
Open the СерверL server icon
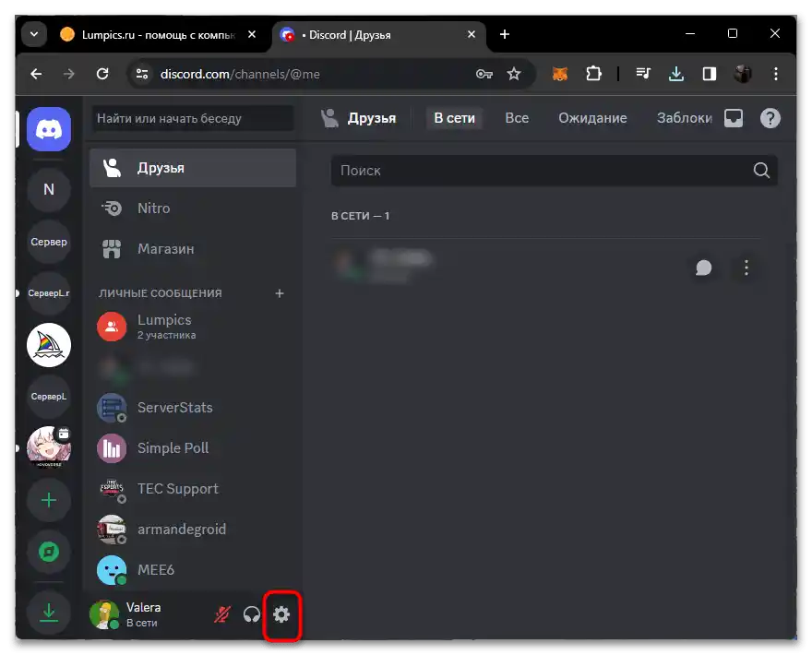tap(49, 396)
